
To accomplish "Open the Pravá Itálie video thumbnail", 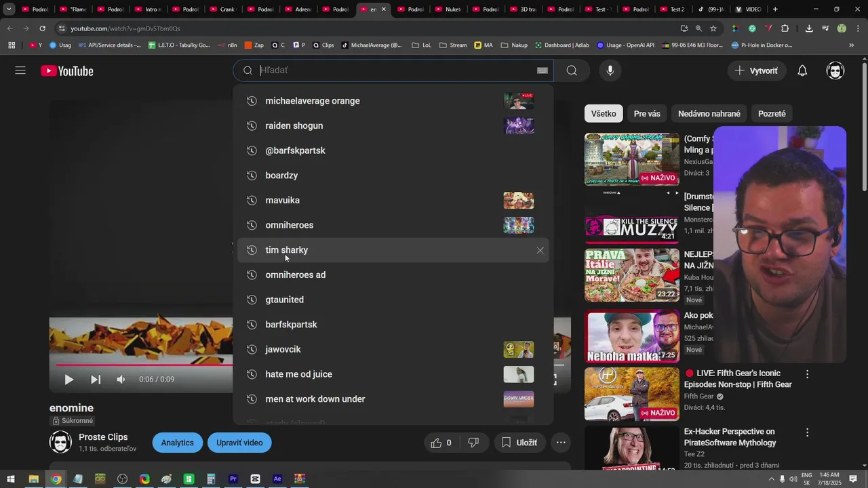I will pos(632,275).
